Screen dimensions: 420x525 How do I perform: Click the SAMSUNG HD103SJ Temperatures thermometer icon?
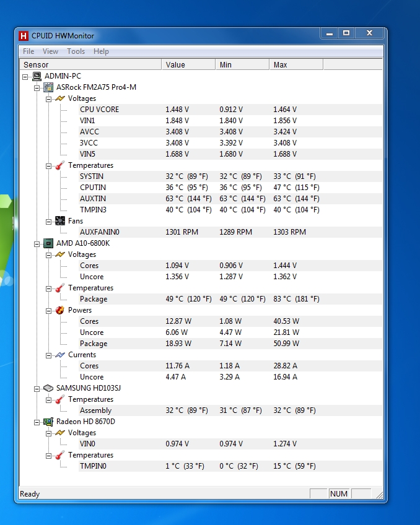(x=60, y=399)
